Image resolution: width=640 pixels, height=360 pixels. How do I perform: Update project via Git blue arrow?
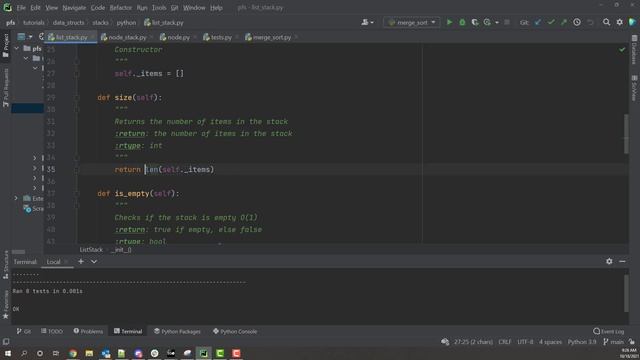point(538,22)
